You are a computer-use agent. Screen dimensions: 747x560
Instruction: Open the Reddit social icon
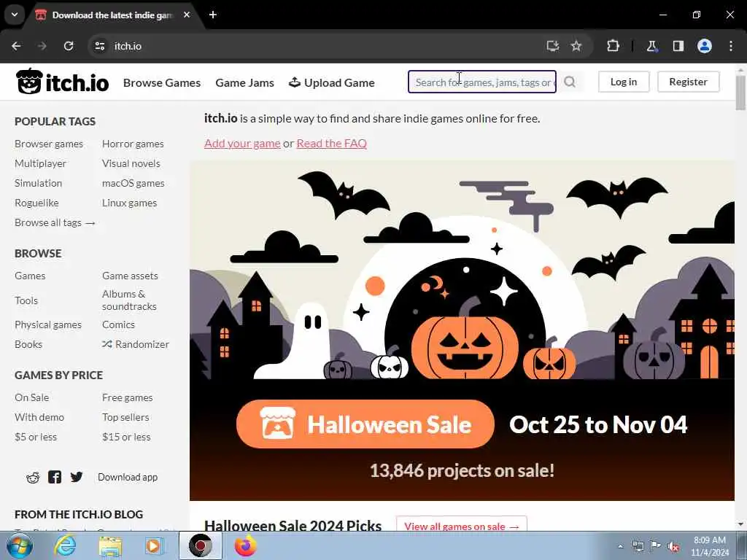click(33, 477)
